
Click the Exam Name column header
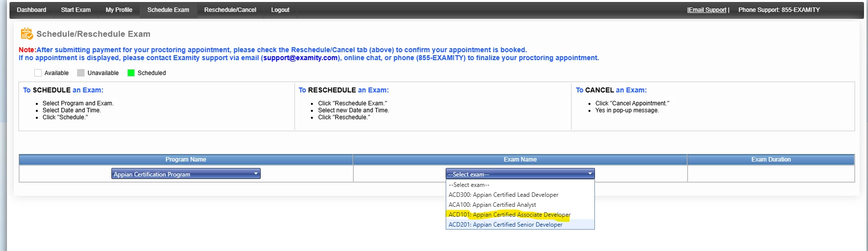pyautogui.click(x=520, y=160)
